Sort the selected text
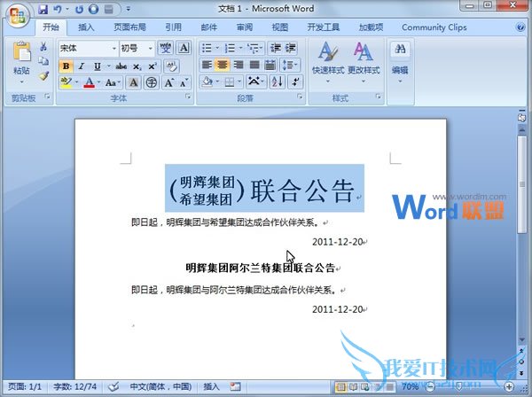Image resolution: width=532 pixels, height=397 pixels. pyautogui.click(x=278, y=82)
